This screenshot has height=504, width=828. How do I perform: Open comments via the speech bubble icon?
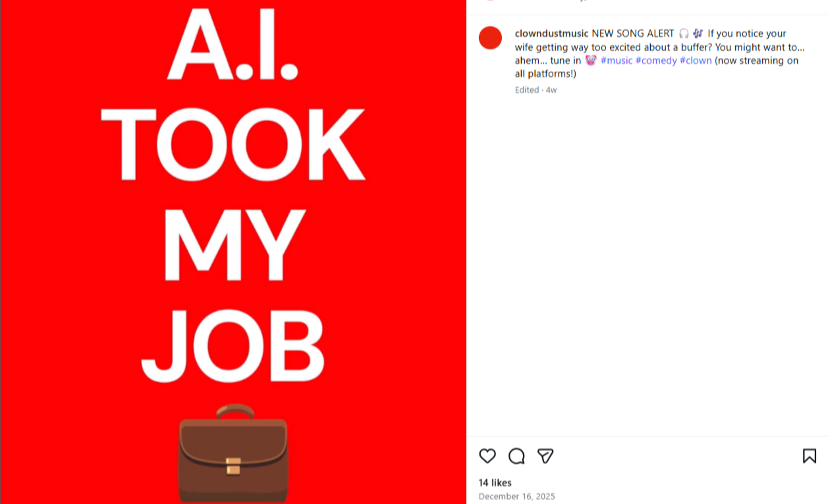coord(516,456)
